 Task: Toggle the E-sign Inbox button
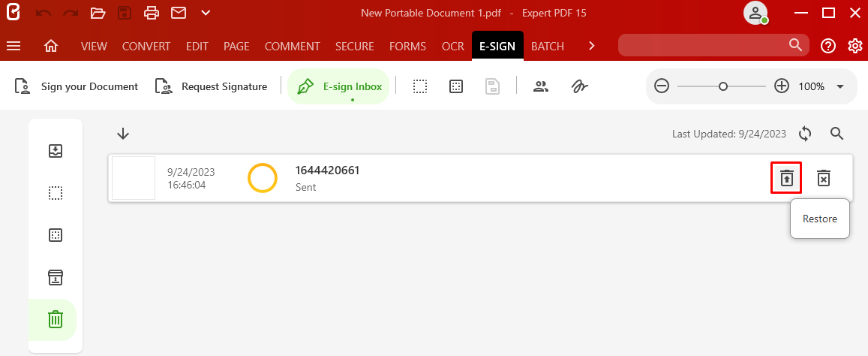tap(338, 86)
